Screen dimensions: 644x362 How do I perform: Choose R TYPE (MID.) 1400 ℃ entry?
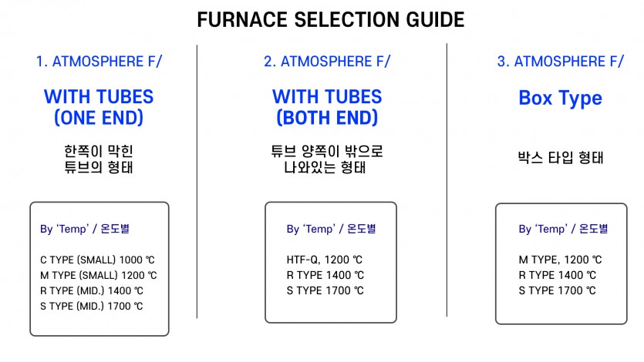click(x=92, y=290)
